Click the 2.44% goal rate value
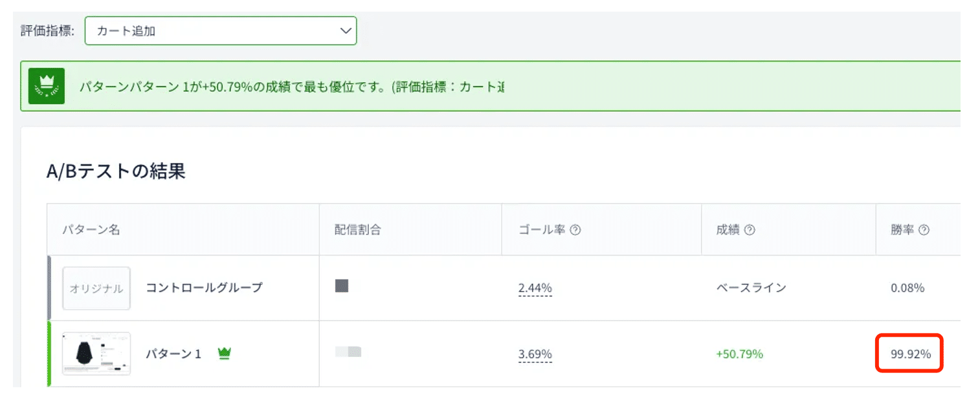This screenshot has height=406, width=980. [535, 288]
